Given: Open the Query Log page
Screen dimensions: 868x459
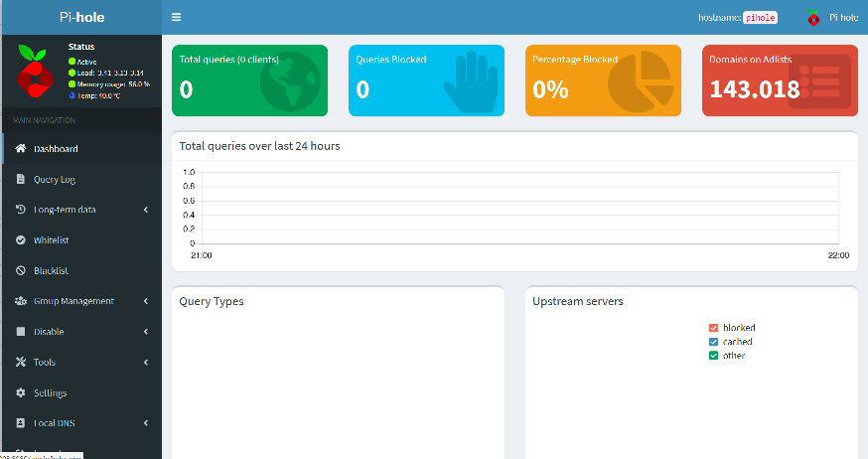Looking at the screenshot, I should (81, 179).
